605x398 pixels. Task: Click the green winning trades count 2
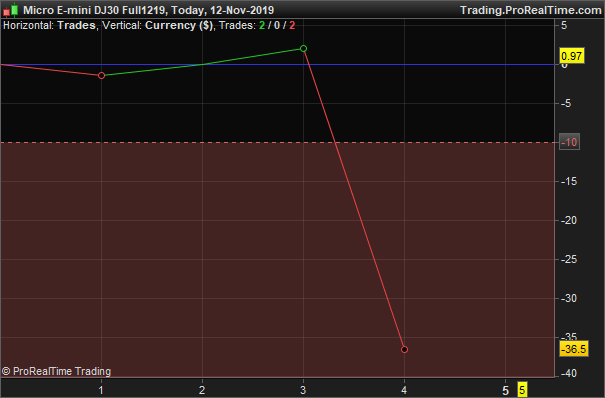pos(262,25)
